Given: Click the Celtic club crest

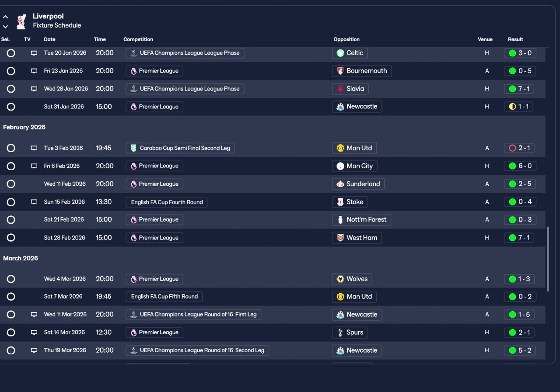Looking at the screenshot, I should (340, 53).
